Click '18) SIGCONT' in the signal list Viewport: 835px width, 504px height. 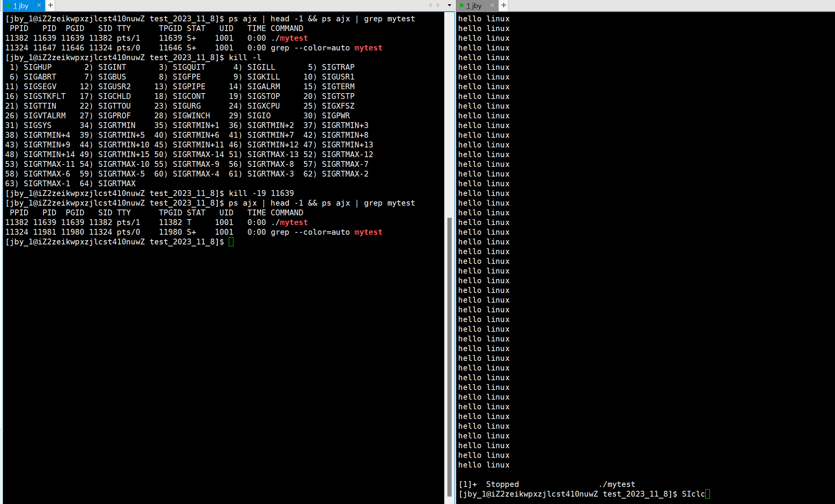(x=180, y=96)
